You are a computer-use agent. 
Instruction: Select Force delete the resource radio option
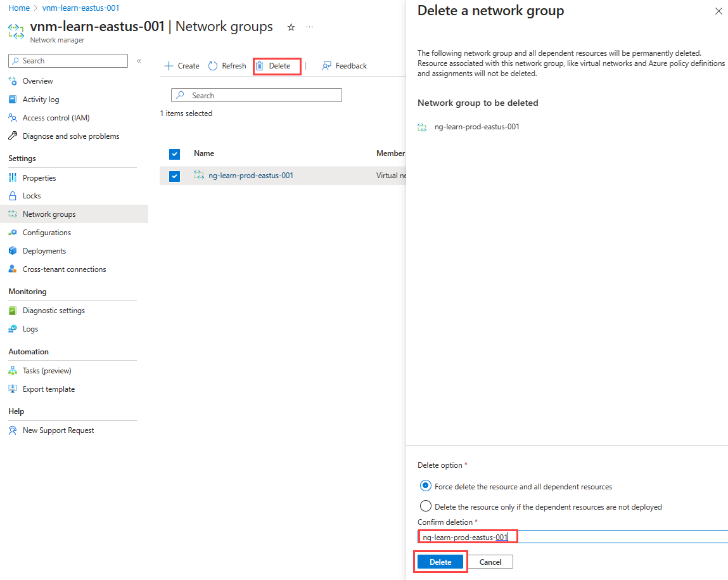(425, 486)
